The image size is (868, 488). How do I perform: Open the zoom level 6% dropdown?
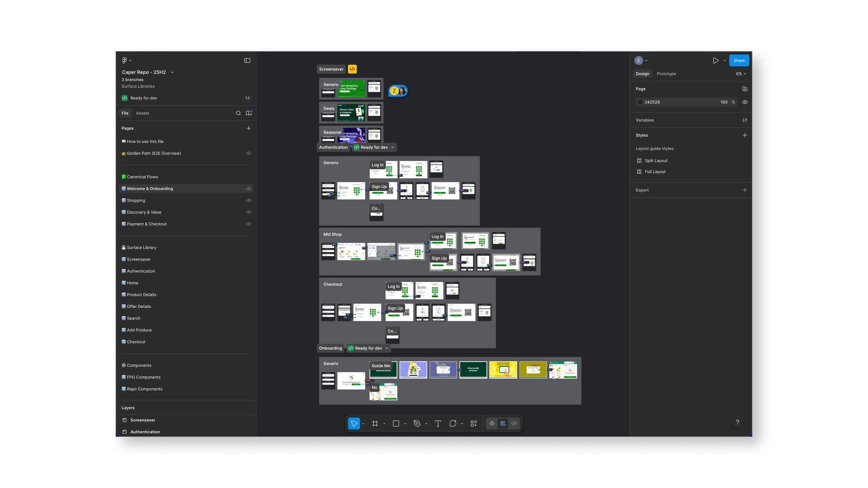pos(741,74)
